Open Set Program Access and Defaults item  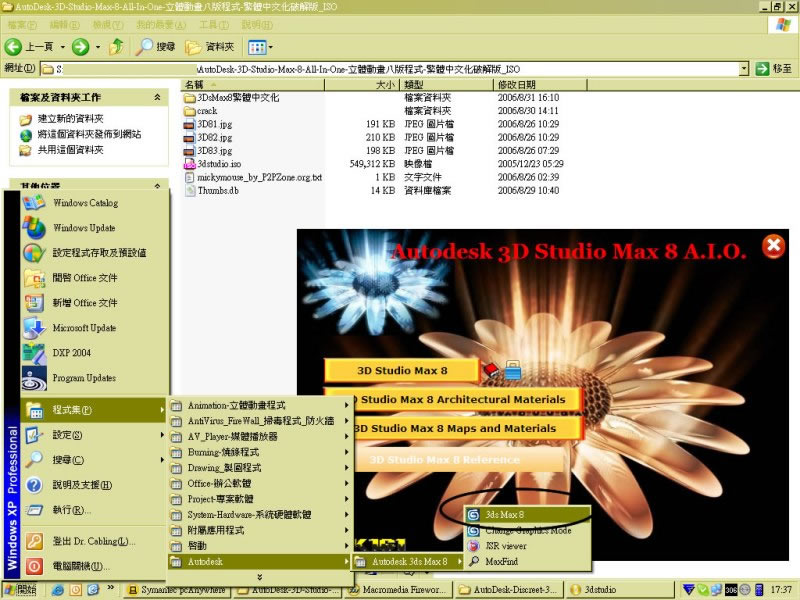94,253
